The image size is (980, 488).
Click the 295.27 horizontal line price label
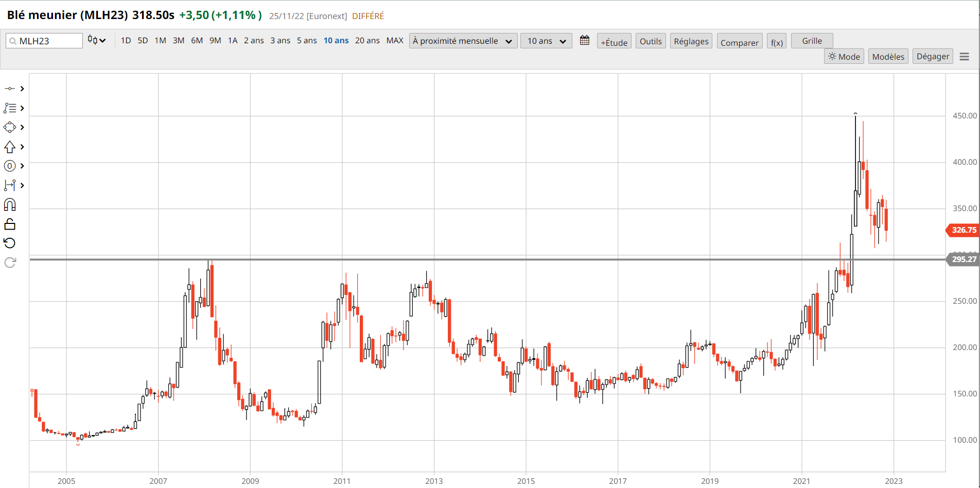click(x=963, y=259)
